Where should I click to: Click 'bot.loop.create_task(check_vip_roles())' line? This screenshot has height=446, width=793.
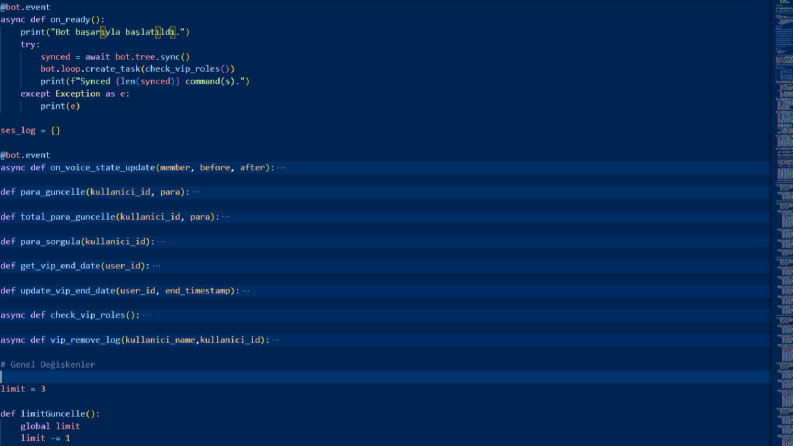pyautogui.click(x=138, y=69)
